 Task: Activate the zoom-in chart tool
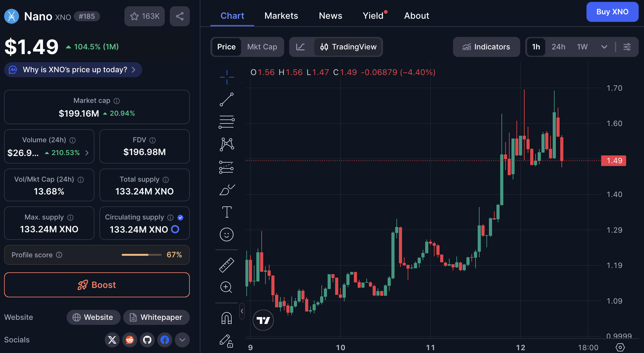click(x=226, y=287)
